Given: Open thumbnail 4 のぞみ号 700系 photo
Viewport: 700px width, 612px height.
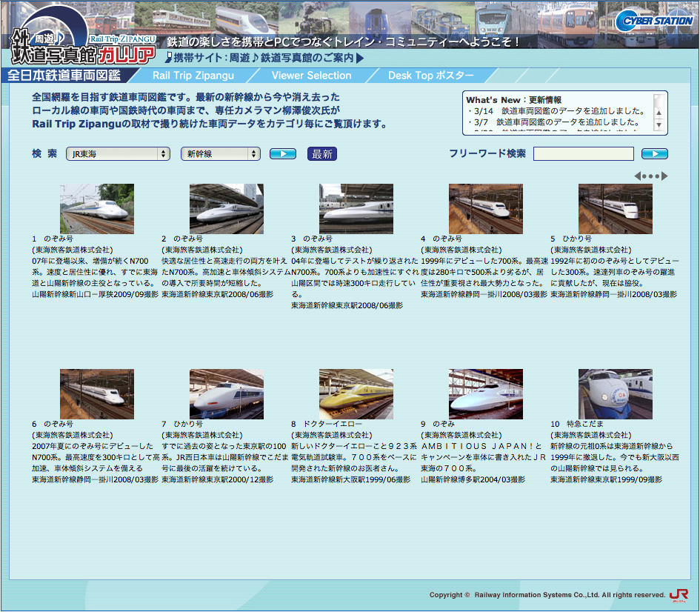Looking at the screenshot, I should (486, 209).
